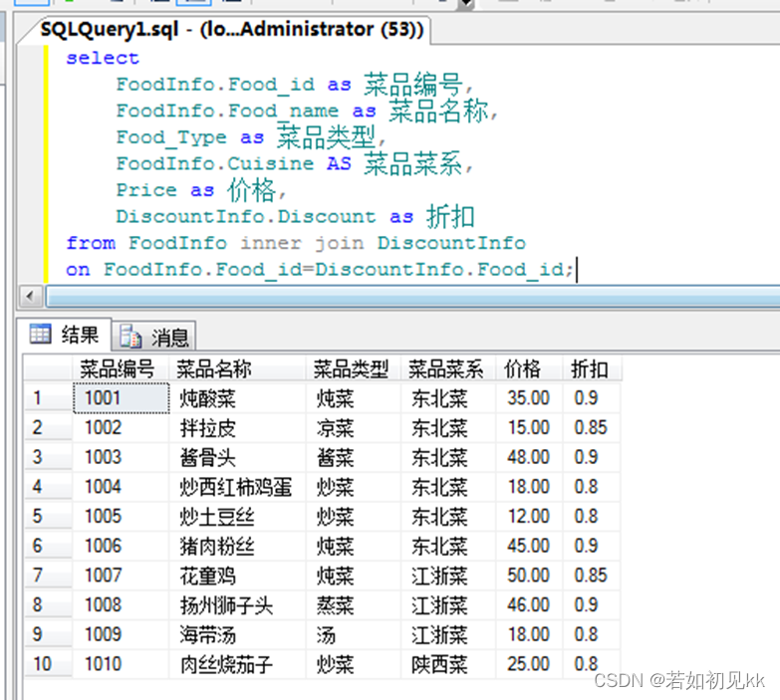This screenshot has width=780, height=700.
Task: Click cell 1005 in results grid
Action: click(x=121, y=516)
